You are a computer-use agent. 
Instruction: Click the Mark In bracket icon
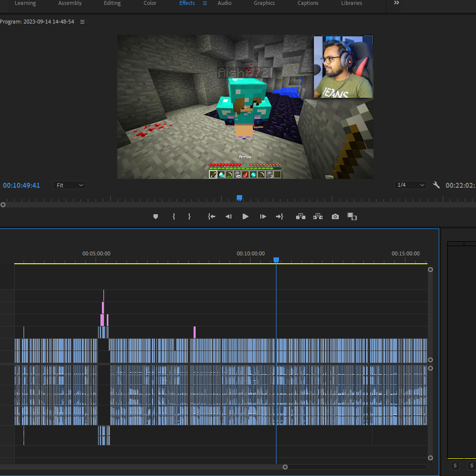[x=174, y=217]
